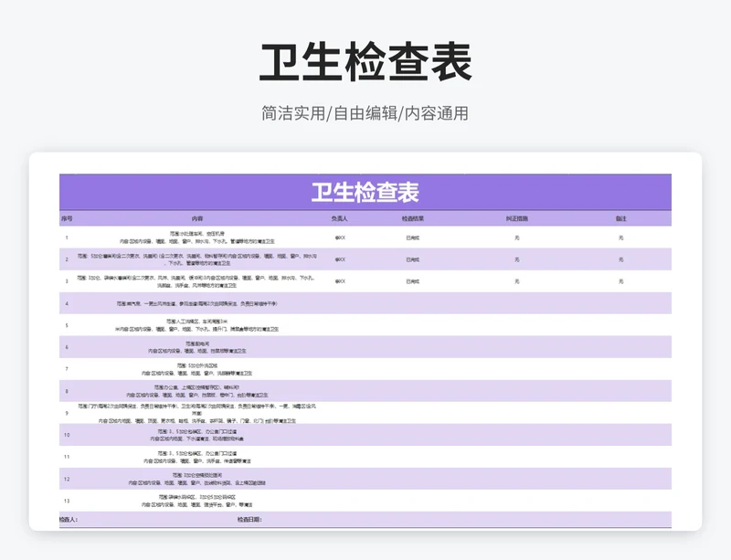Click the 检查结果 value in row 1

tap(413, 238)
